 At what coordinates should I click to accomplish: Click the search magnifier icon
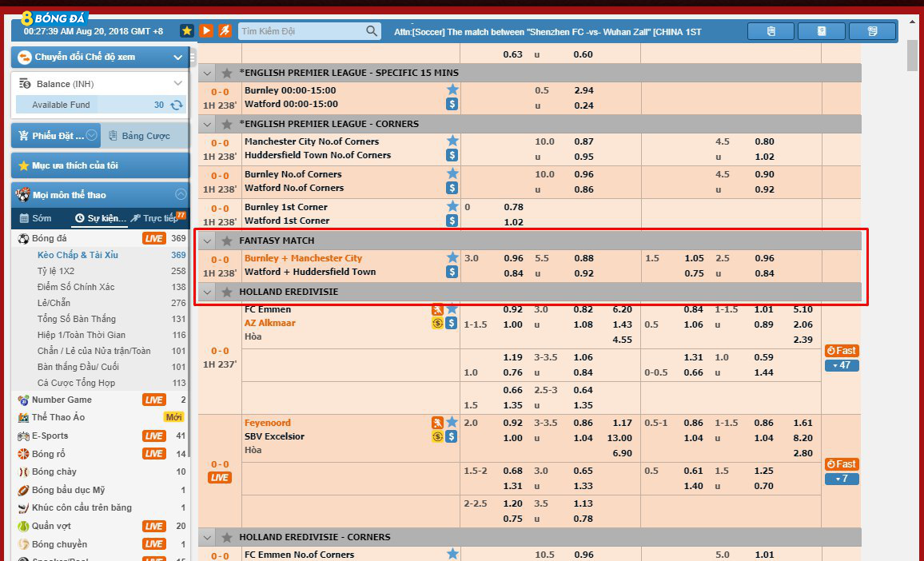point(372,30)
